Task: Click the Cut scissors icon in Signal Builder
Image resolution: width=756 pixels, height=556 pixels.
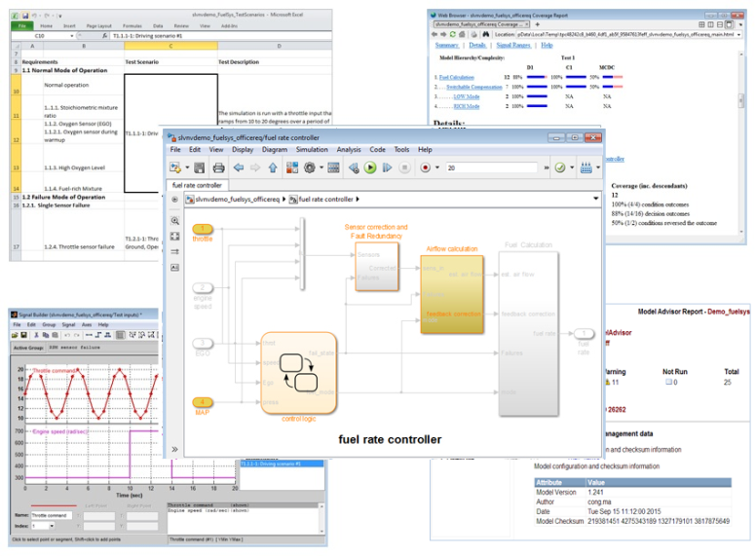Action: [x=36, y=335]
